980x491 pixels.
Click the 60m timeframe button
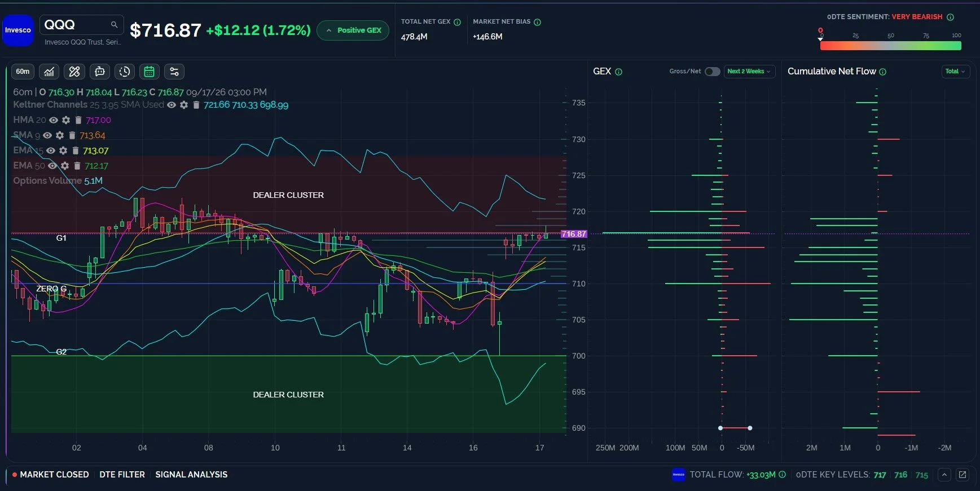(23, 72)
